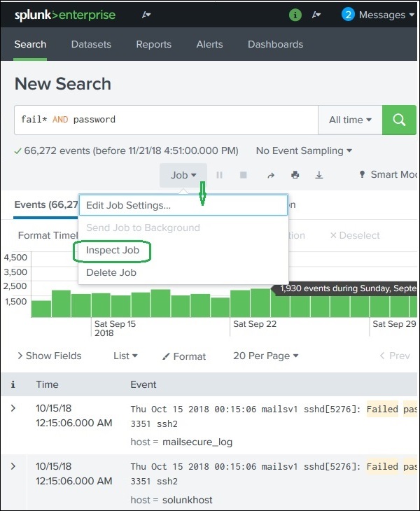Click the print results icon
Screen dimensions: 420x511
click(x=295, y=175)
